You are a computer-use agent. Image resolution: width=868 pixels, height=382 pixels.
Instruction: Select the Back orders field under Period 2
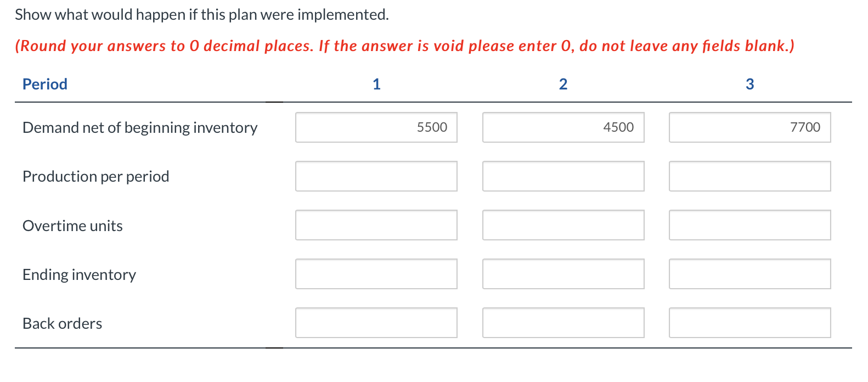[x=563, y=323]
